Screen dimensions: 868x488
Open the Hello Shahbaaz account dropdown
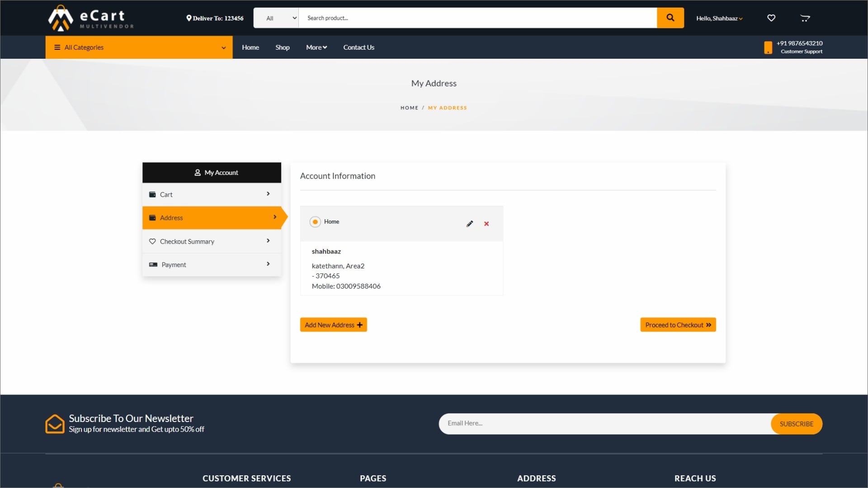coord(719,18)
